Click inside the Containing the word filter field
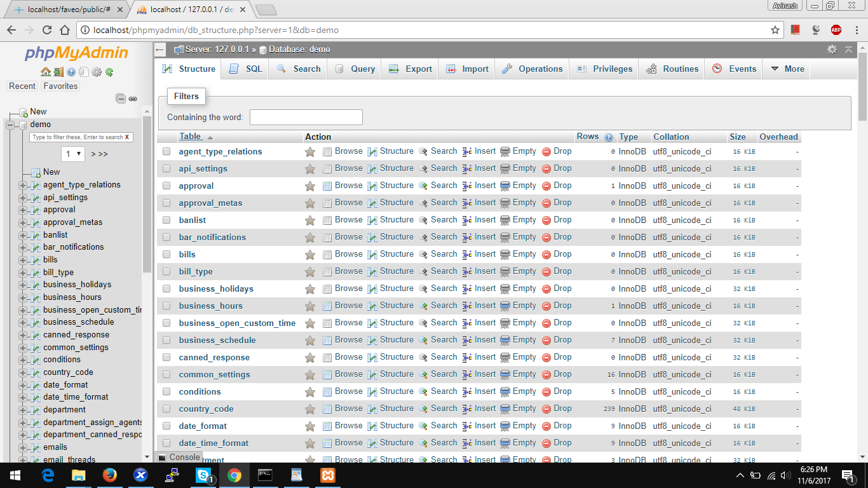Image resolution: width=868 pixels, height=488 pixels. point(306,117)
